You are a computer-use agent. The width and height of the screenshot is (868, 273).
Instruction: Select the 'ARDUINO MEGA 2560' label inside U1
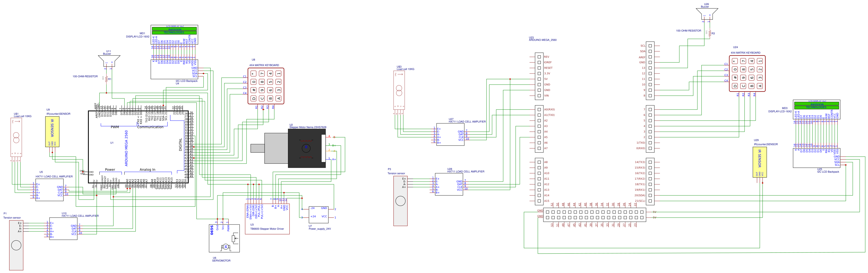(126, 149)
